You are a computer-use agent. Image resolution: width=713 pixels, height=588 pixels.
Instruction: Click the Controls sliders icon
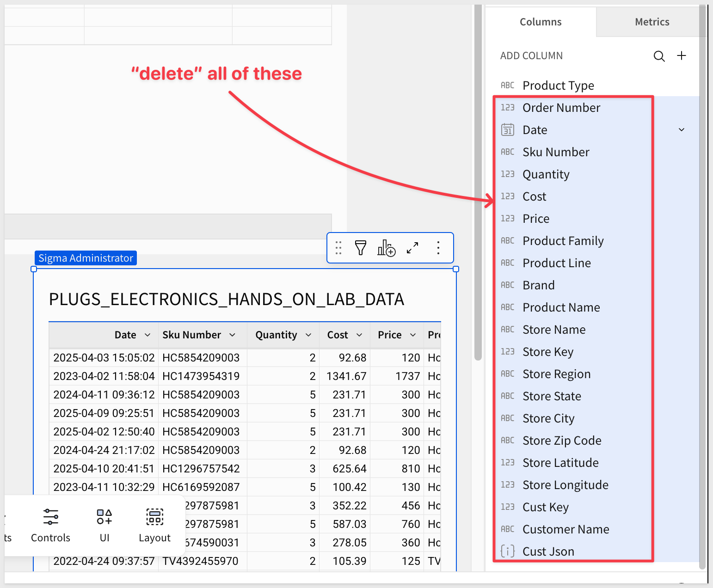pyautogui.click(x=50, y=517)
